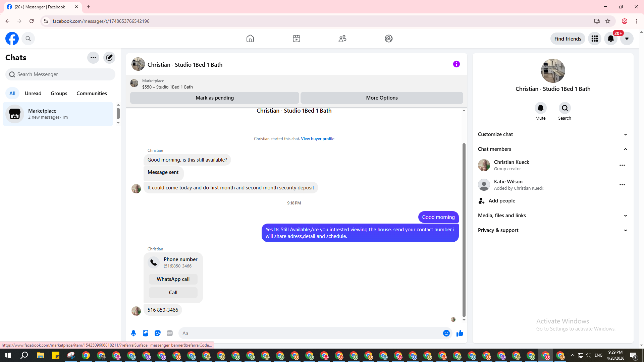Focus the Search Messenger field
Image resolution: width=644 pixels, height=362 pixels.
(60, 74)
